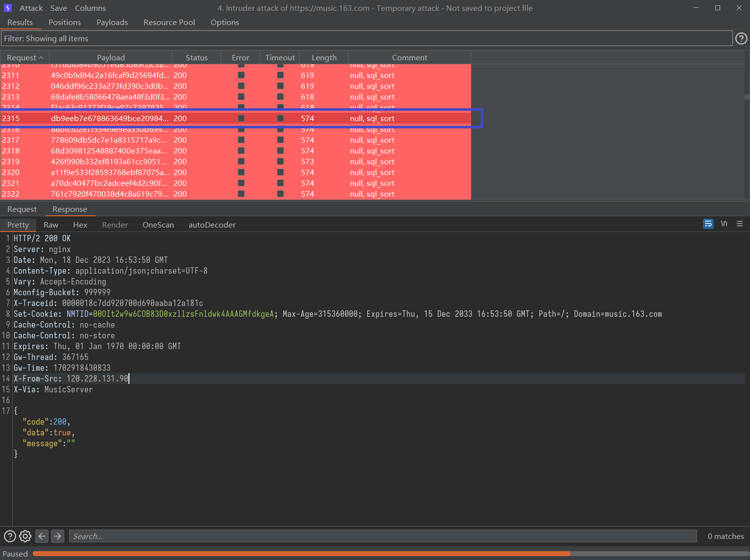Image resolution: width=750 pixels, height=560 pixels.
Task: Switch to the Options tab
Action: click(225, 23)
